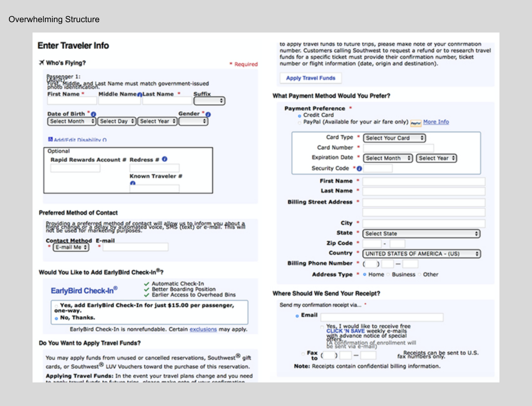The width and height of the screenshot is (532, 406).
Task: Open the Select State dropdown
Action: pyautogui.click(x=421, y=233)
